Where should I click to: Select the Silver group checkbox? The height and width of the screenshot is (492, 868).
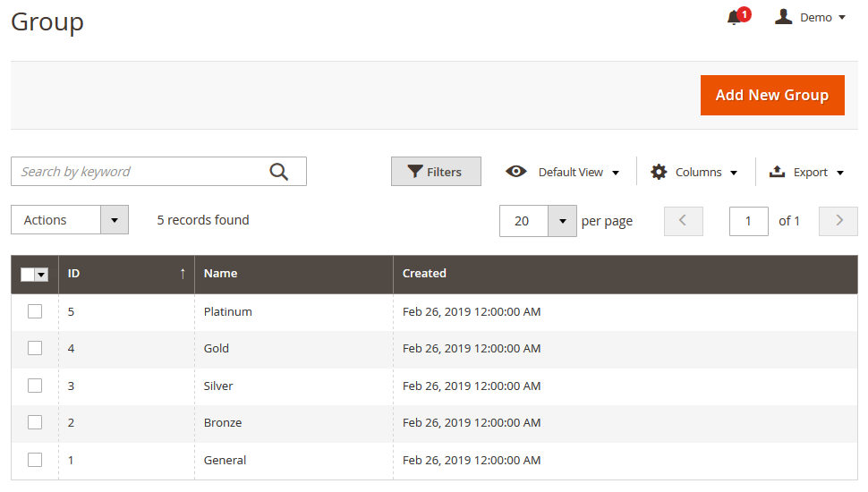coord(35,386)
